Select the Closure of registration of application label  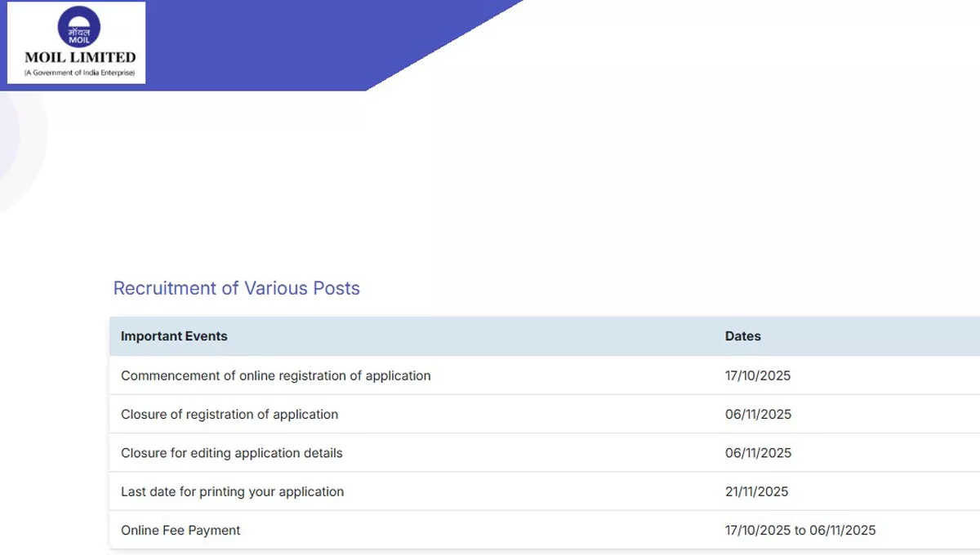click(229, 414)
